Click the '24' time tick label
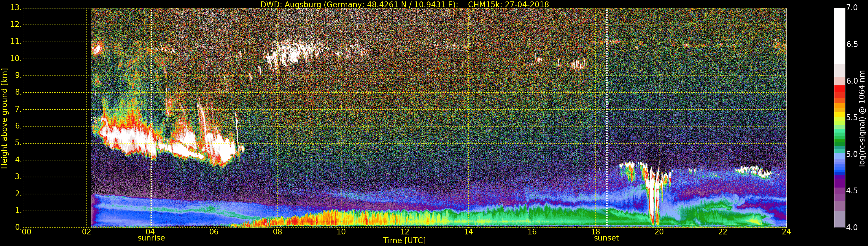 point(786,232)
